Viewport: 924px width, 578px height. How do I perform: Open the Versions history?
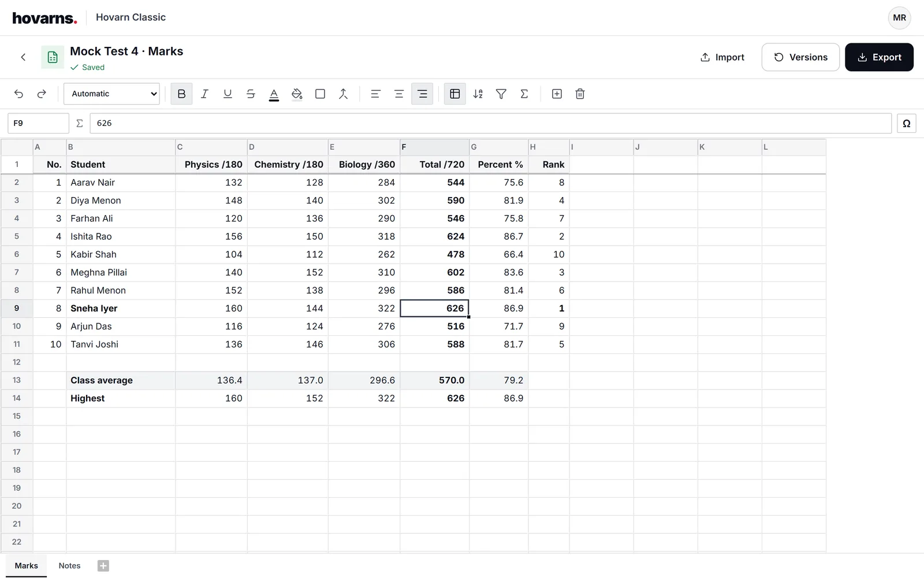800,57
